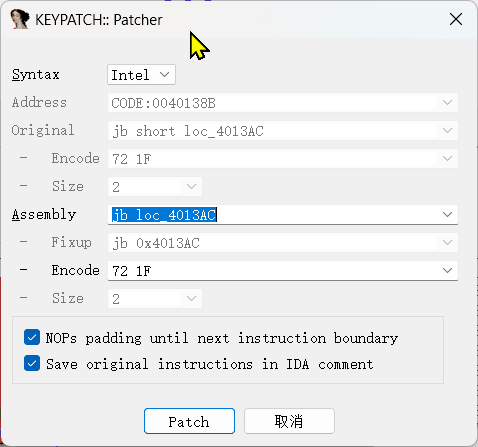Uncheck NOPs padding until next instruction boundary

tap(32, 338)
